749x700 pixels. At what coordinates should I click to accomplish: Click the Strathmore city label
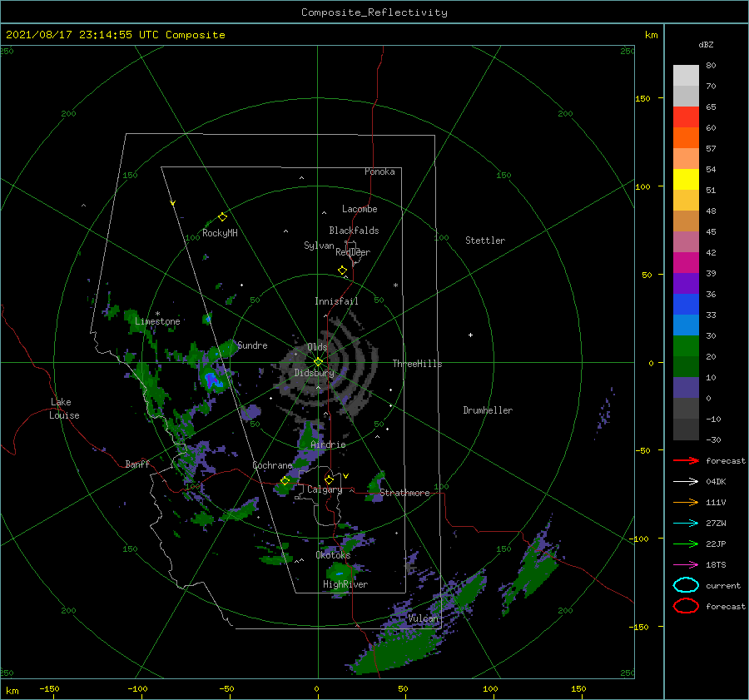click(404, 493)
